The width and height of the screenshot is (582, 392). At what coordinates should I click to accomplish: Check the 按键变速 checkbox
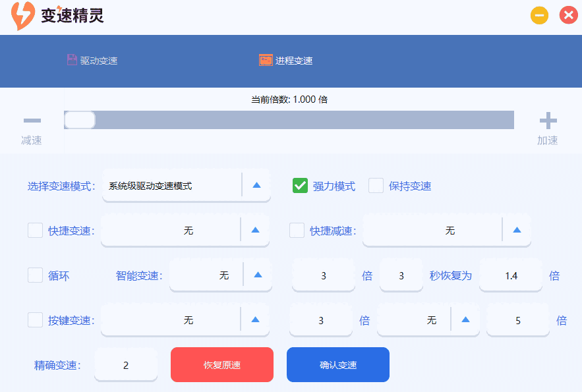(35, 320)
